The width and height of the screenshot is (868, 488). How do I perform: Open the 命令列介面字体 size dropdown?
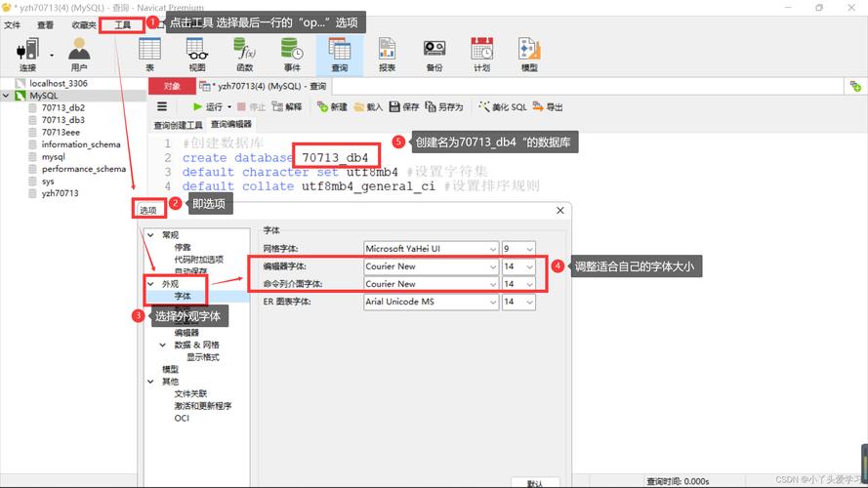pos(518,284)
